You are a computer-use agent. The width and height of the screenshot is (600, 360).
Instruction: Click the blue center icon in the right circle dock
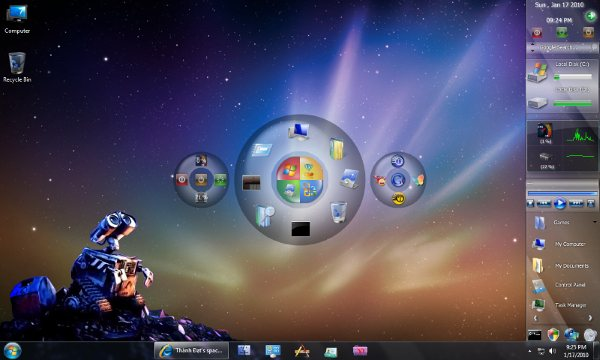click(398, 179)
